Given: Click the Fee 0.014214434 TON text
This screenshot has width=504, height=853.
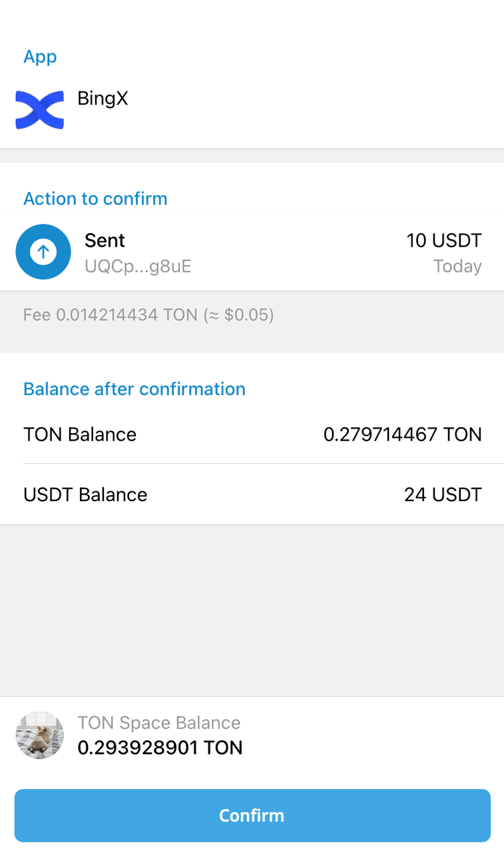Looking at the screenshot, I should pyautogui.click(x=110, y=315).
